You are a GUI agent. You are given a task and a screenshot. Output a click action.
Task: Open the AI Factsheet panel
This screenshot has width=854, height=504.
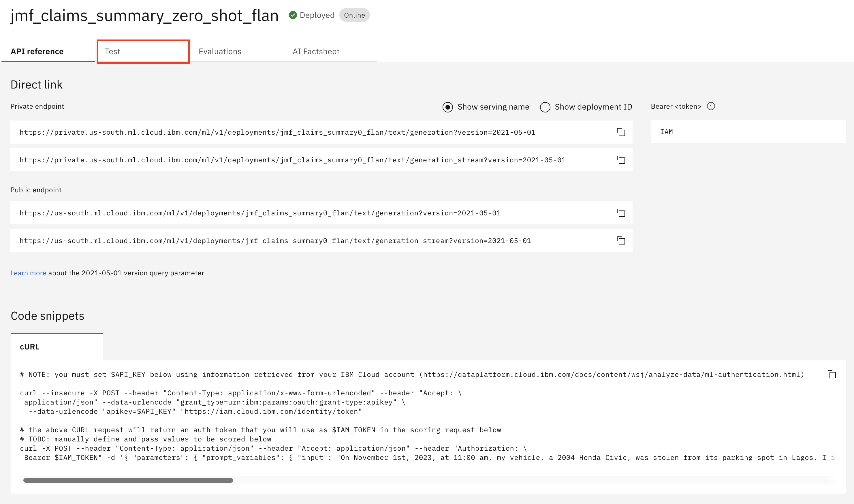coord(316,51)
